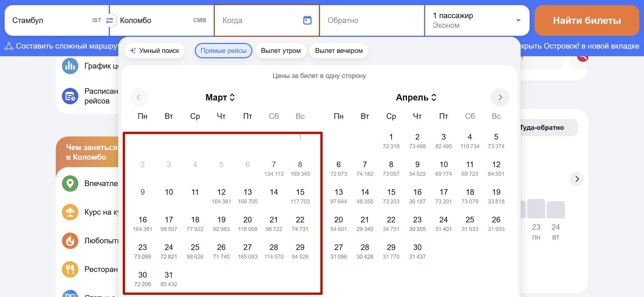Viewport: 644px width, 297px height.
Task: Click the fork and knife restaurant icon
Action: 70,269
